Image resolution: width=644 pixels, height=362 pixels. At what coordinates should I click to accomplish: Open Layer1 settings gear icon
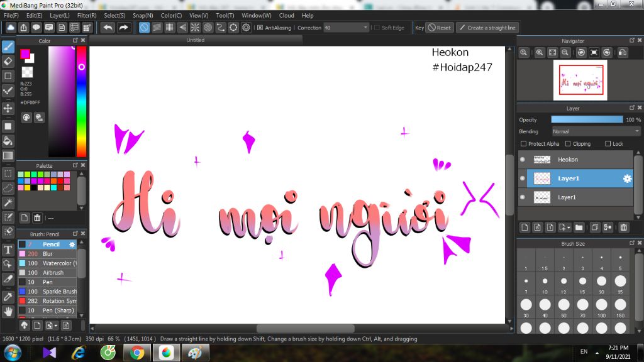627,178
